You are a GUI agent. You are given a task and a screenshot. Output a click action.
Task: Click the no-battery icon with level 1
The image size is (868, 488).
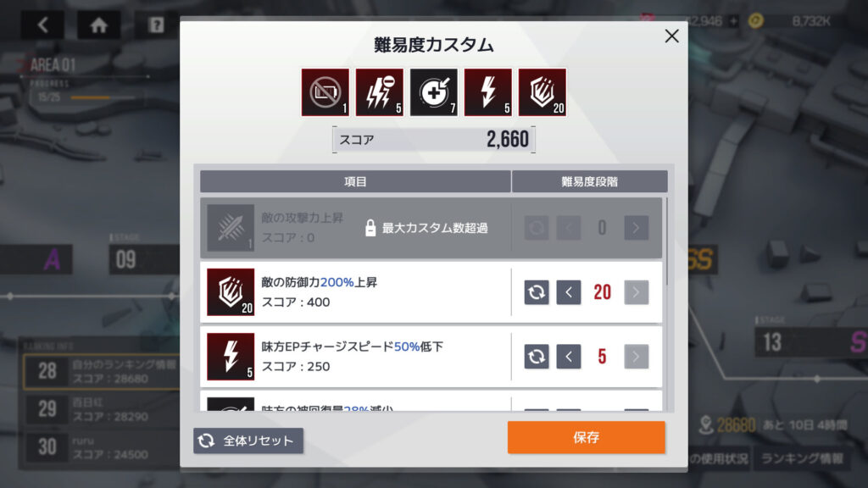pyautogui.click(x=325, y=92)
